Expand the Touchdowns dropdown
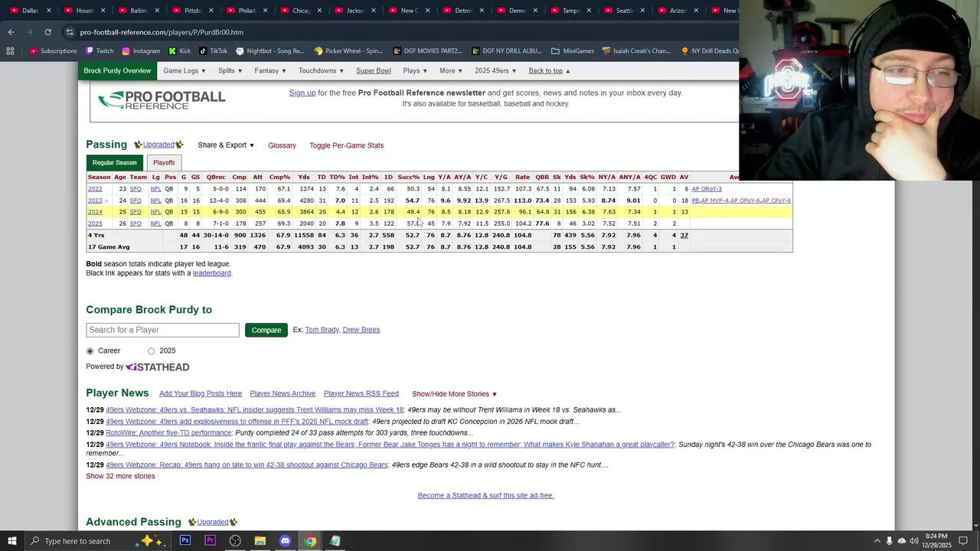980x551 pixels. pyautogui.click(x=322, y=70)
